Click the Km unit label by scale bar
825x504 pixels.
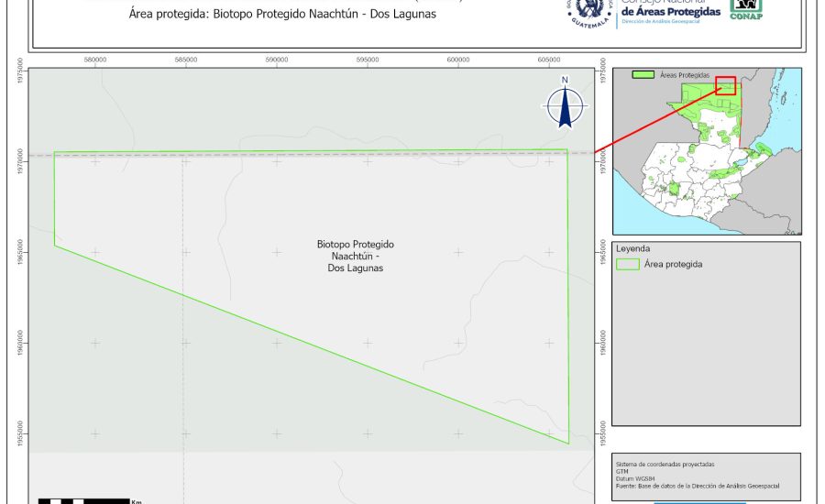tap(137, 501)
